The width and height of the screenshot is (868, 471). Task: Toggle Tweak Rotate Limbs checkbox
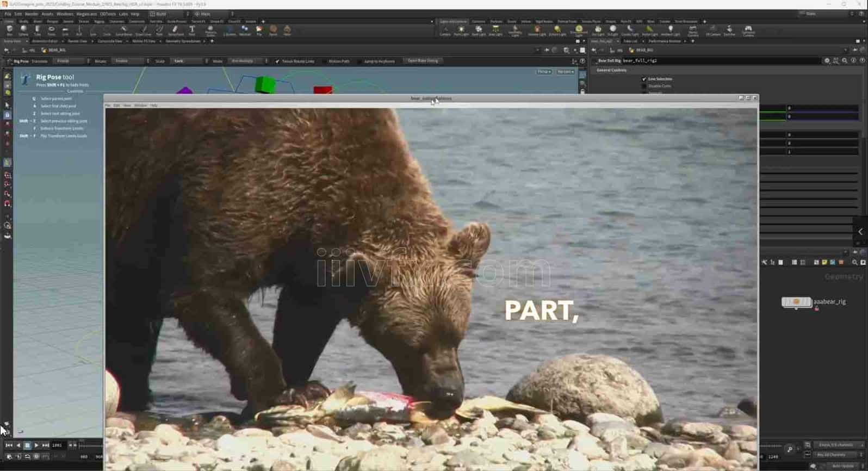pyautogui.click(x=277, y=61)
